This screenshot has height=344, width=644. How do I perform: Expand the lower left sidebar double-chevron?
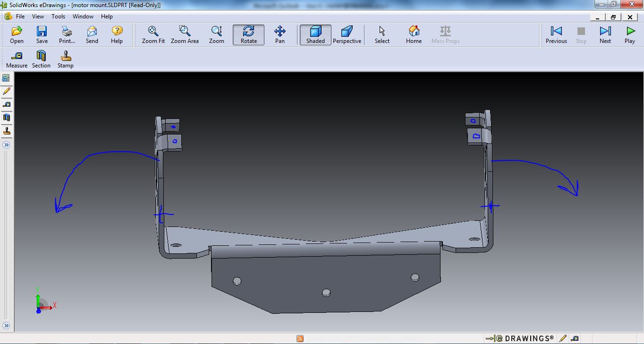pos(6,326)
